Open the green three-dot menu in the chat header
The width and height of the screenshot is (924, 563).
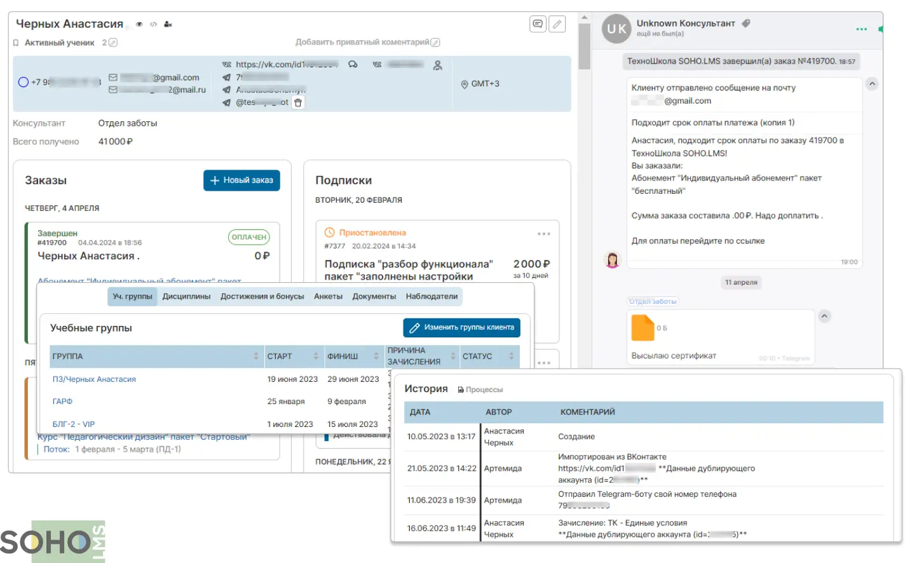(x=861, y=29)
